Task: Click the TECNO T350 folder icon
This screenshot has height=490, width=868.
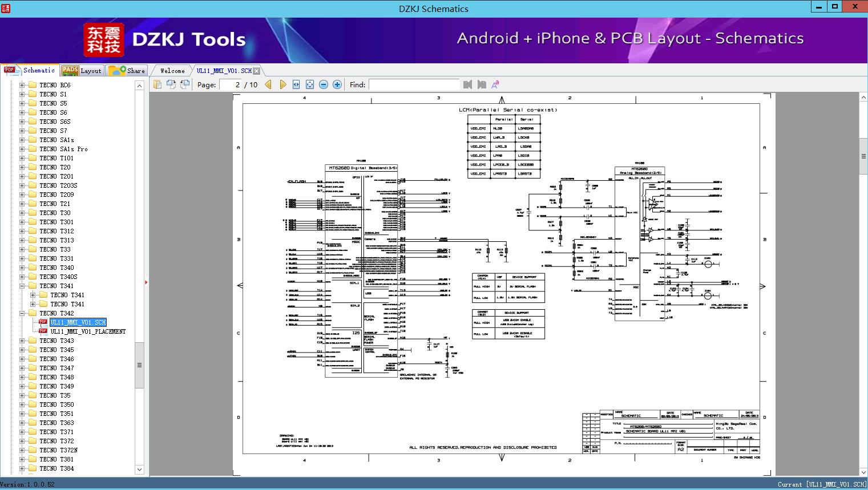Action: [33, 404]
